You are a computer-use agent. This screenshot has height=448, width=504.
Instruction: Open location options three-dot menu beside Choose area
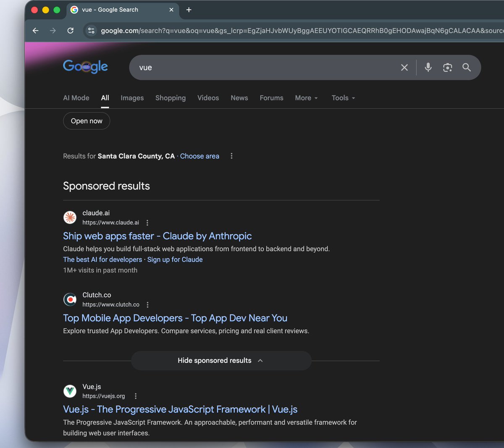pos(231,156)
